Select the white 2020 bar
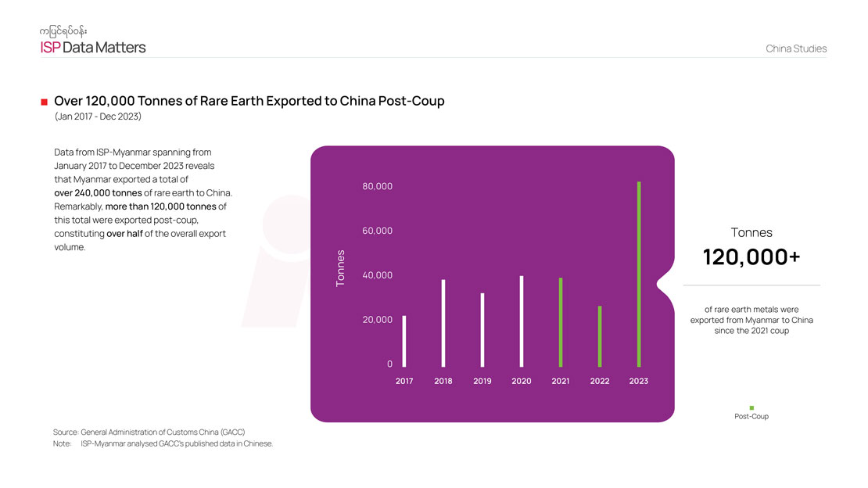Screen dimensions: 868x488 522,321
